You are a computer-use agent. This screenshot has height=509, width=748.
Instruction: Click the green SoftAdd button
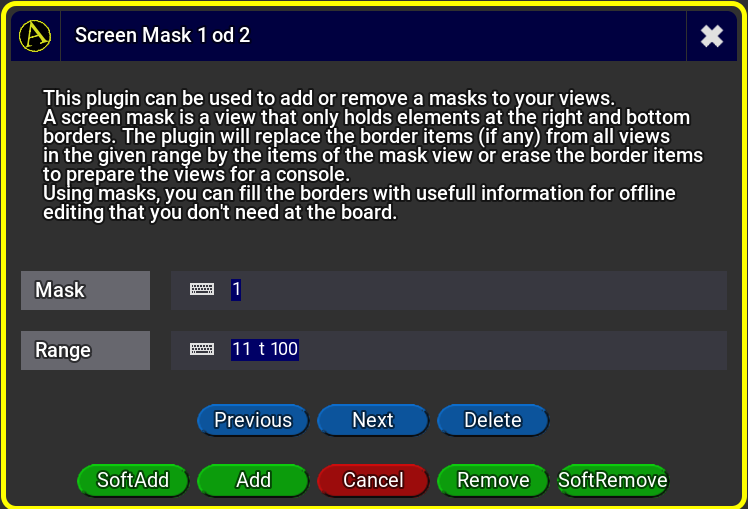133,480
